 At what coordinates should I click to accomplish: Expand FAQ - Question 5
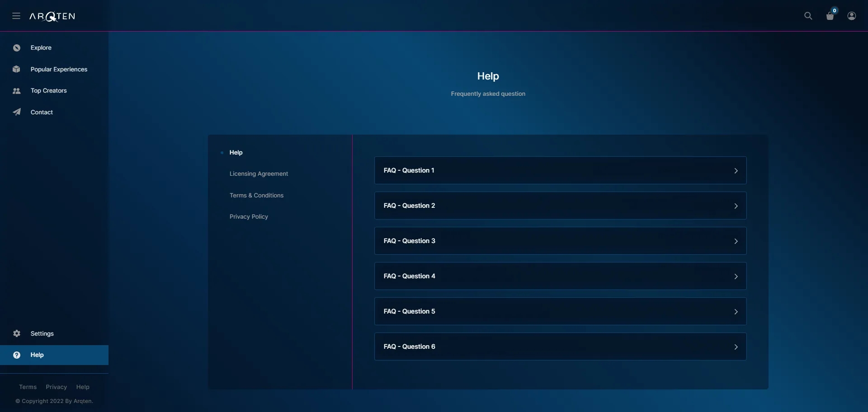tap(560, 311)
